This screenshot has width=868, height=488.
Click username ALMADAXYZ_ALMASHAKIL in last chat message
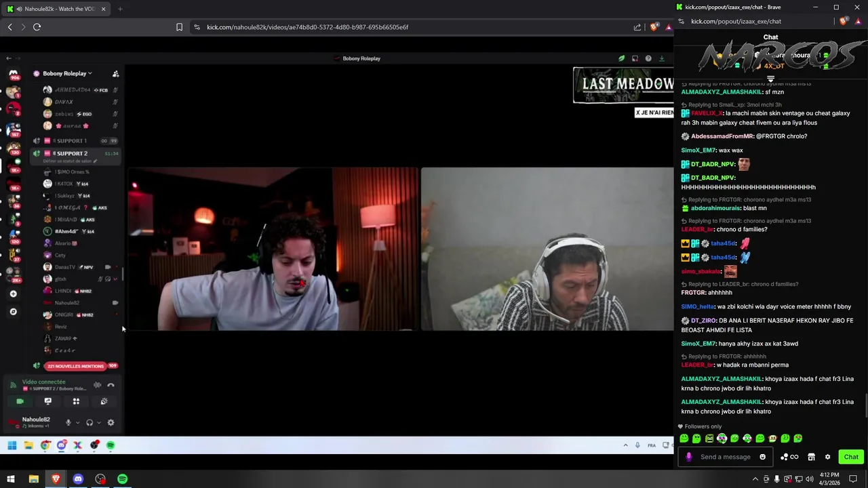pos(721,402)
